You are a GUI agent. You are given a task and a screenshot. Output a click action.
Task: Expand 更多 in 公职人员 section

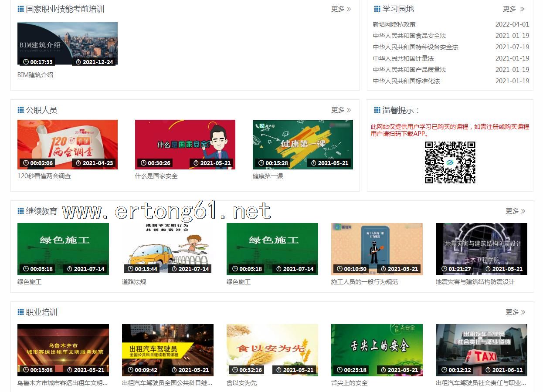point(341,110)
